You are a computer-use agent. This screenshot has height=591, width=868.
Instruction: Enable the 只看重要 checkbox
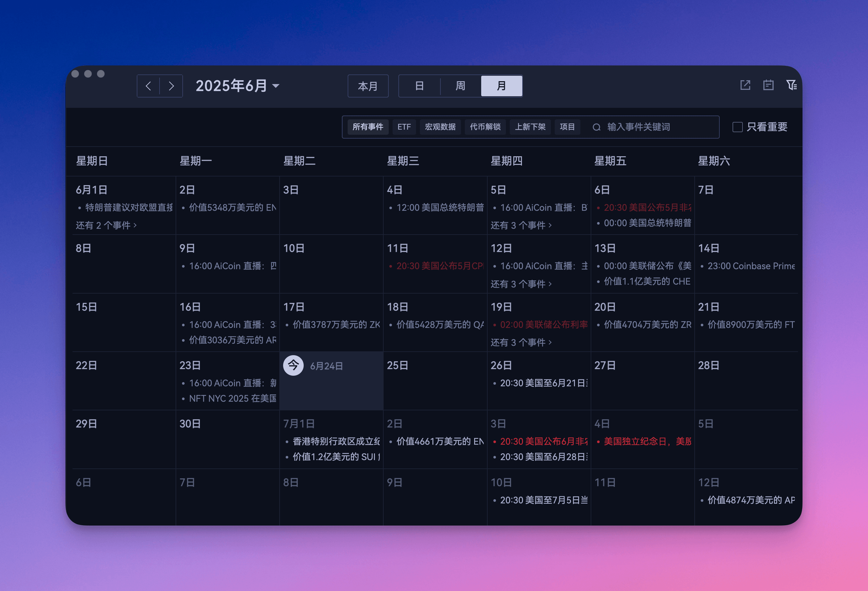738,127
